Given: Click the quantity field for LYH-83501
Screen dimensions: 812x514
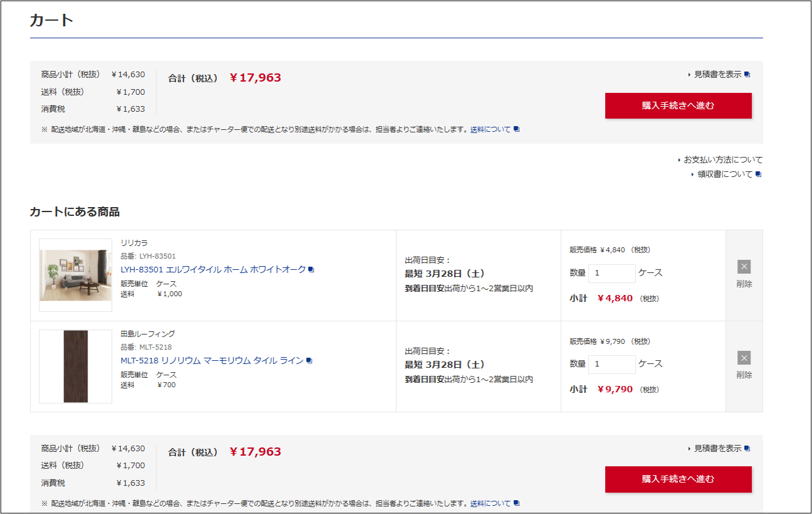Looking at the screenshot, I should [611, 273].
